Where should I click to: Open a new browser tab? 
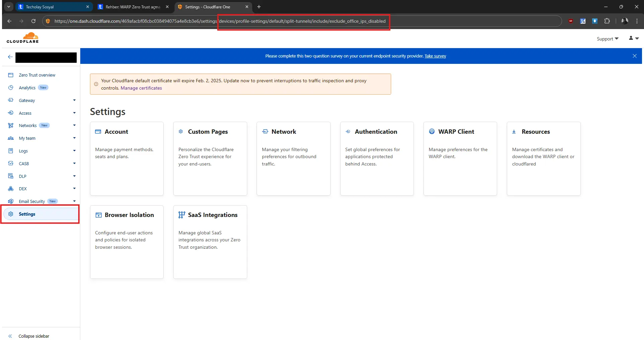pyautogui.click(x=259, y=7)
